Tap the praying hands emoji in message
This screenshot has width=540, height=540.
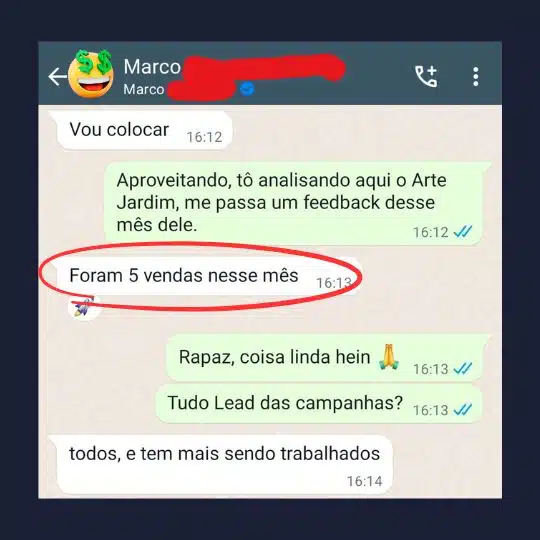(x=389, y=357)
